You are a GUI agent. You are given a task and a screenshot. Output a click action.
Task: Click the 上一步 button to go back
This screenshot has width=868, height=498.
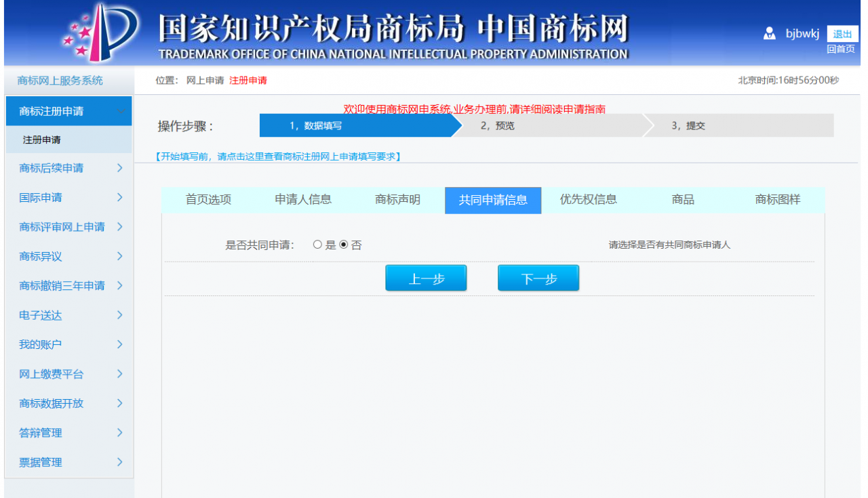[x=426, y=278]
